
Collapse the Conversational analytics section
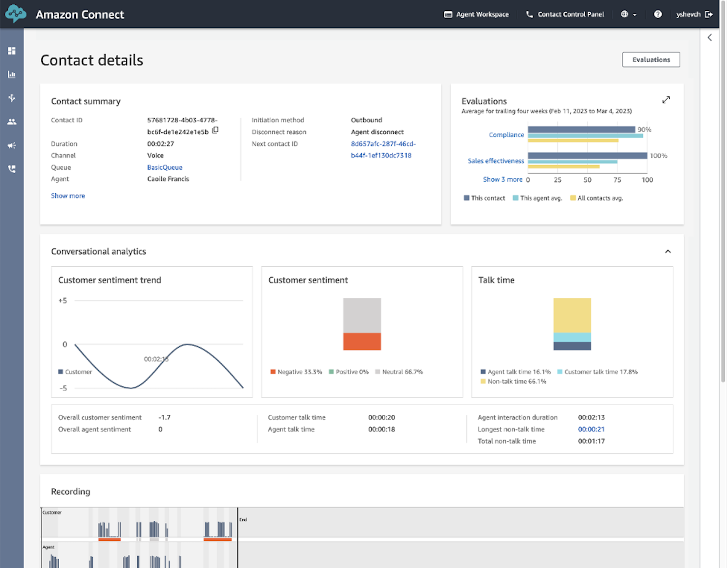point(668,251)
